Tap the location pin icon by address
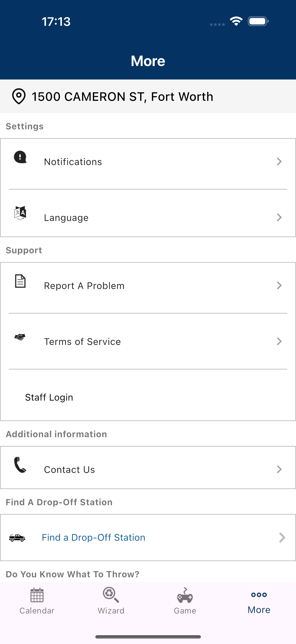Screen dimensions: 296x644 point(19,96)
